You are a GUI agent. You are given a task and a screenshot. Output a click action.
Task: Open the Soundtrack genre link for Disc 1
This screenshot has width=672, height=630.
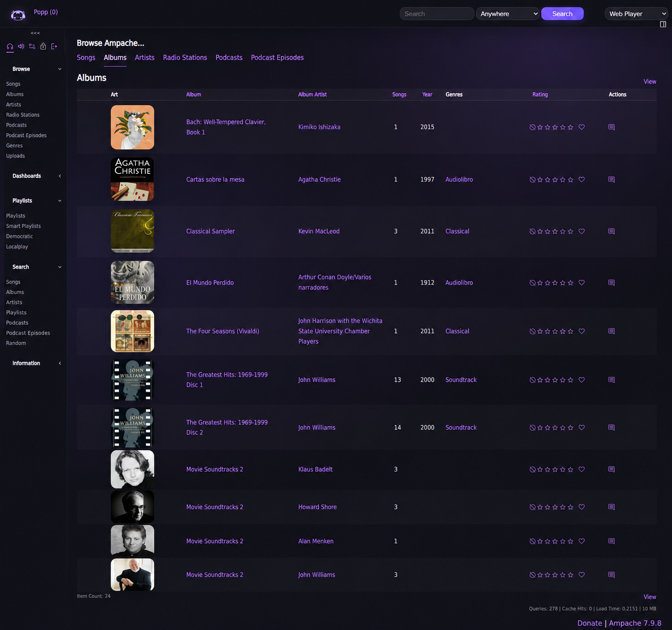click(461, 380)
